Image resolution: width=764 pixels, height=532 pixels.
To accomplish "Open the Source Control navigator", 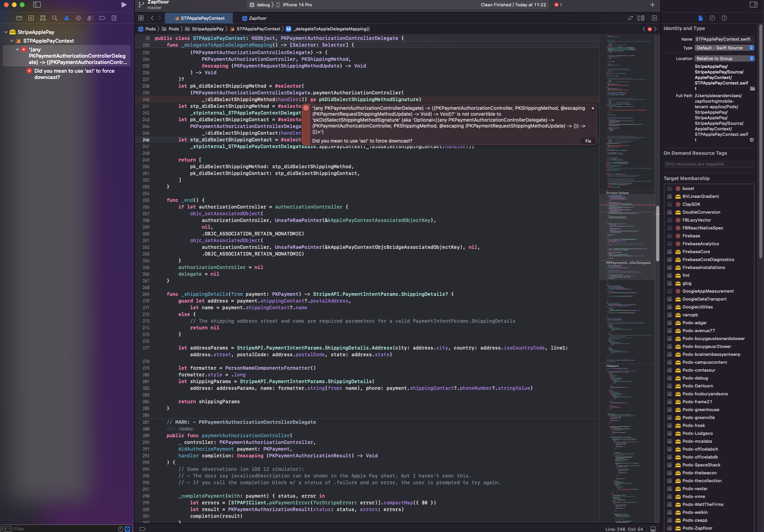I will (31, 18).
